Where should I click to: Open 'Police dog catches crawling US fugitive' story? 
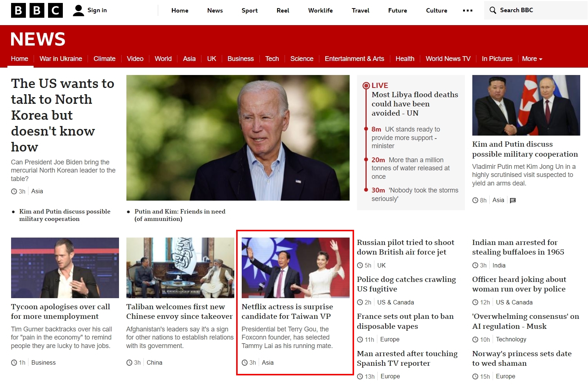tap(406, 284)
